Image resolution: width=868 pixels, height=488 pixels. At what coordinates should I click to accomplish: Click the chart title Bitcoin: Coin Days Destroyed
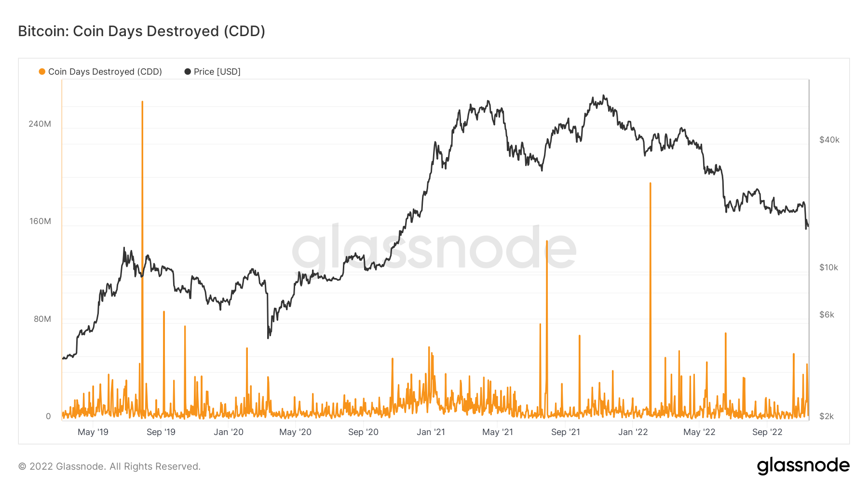tap(141, 31)
